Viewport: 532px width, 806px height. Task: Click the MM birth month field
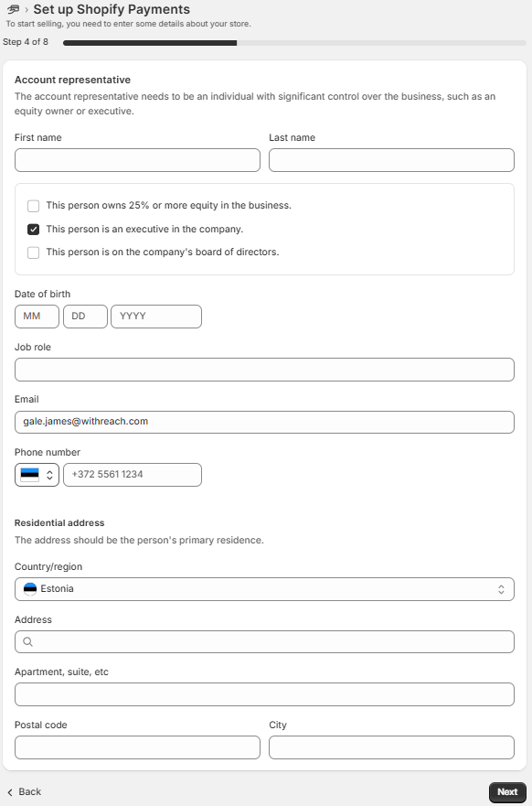tap(37, 317)
